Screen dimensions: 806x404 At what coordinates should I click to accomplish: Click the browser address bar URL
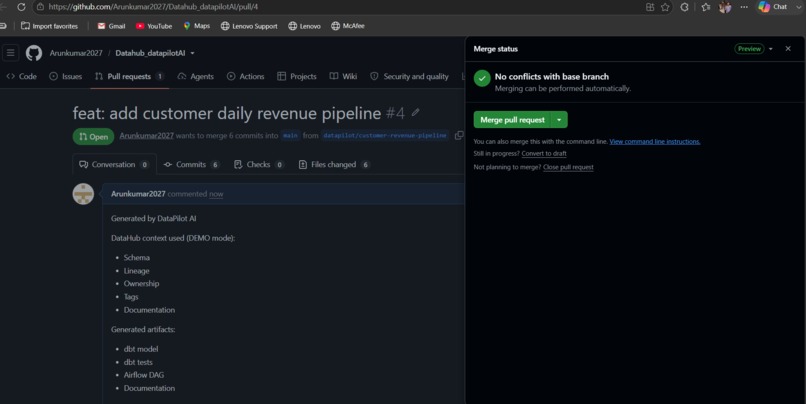click(153, 7)
